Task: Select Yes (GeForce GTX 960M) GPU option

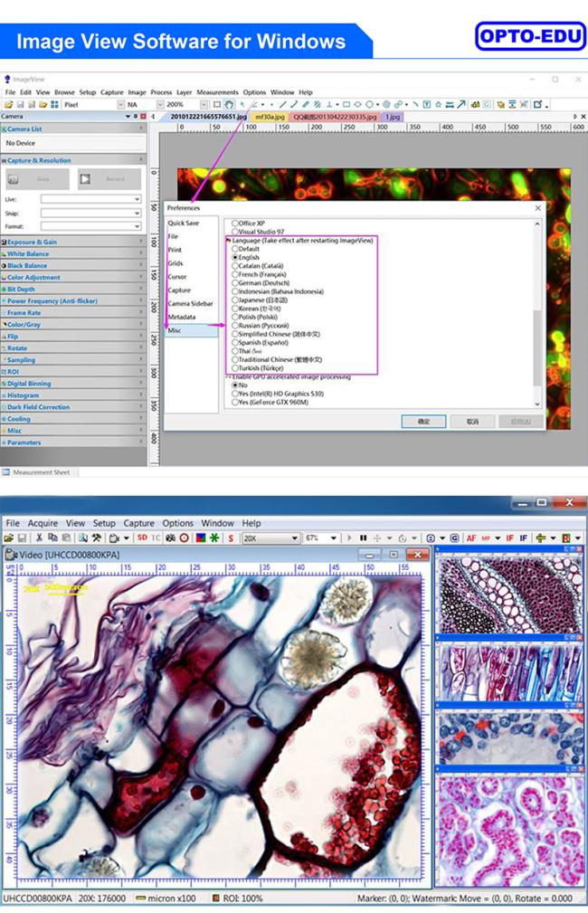Action: 236,402
